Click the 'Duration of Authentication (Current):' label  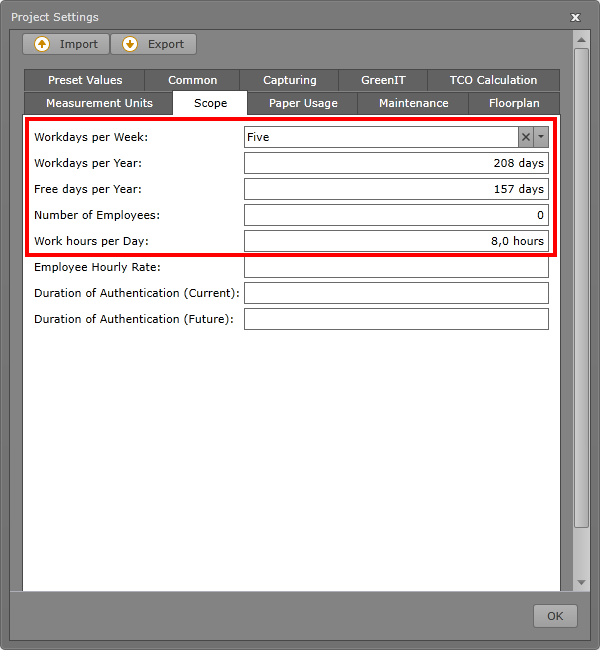click(137, 293)
